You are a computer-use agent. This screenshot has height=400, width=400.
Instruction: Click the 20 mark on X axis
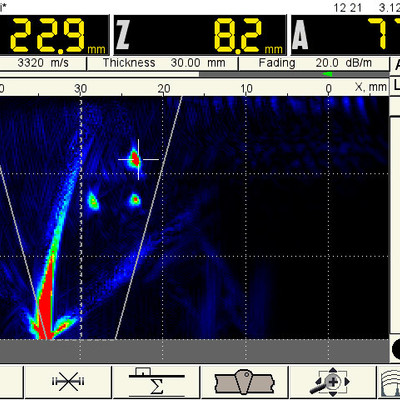click(163, 89)
